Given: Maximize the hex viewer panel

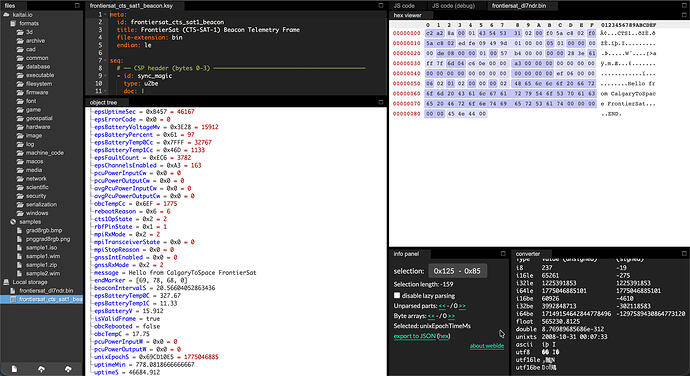Looking at the screenshot, I should 684,15.
